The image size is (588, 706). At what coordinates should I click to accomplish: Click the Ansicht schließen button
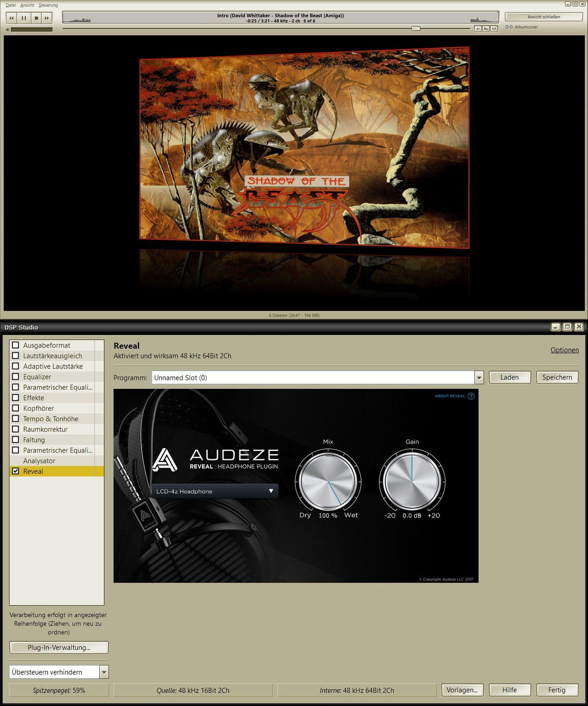544,17
